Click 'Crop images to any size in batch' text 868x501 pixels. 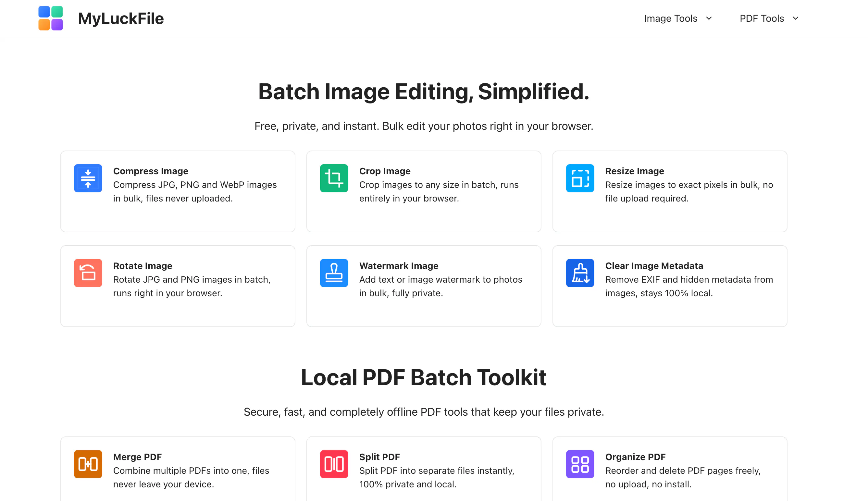pyautogui.click(x=427, y=185)
